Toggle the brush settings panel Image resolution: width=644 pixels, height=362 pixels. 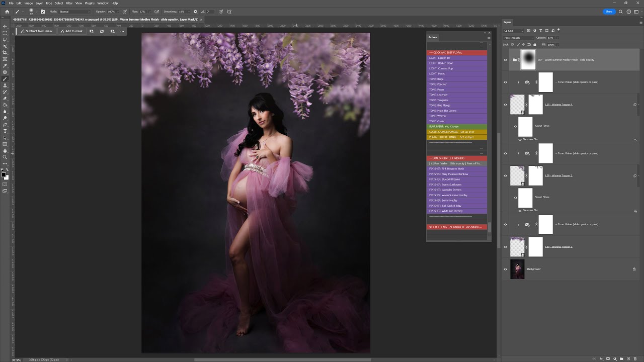pyautogui.click(x=43, y=12)
